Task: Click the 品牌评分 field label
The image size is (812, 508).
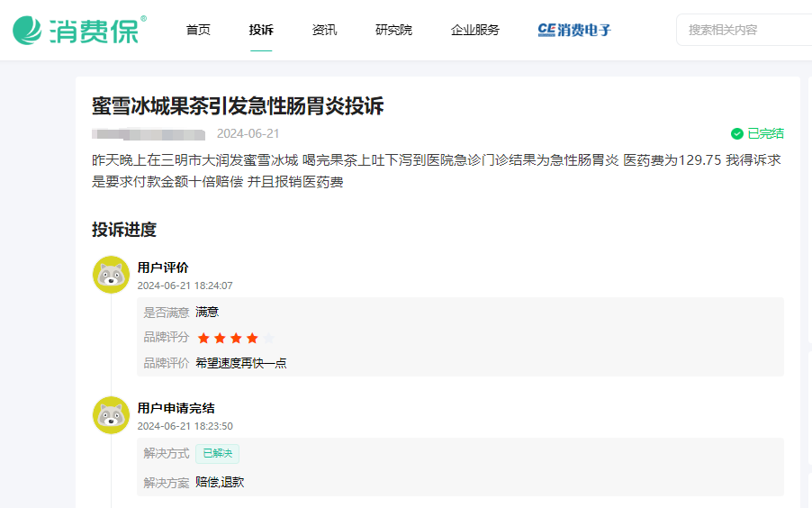Action: click(x=167, y=338)
